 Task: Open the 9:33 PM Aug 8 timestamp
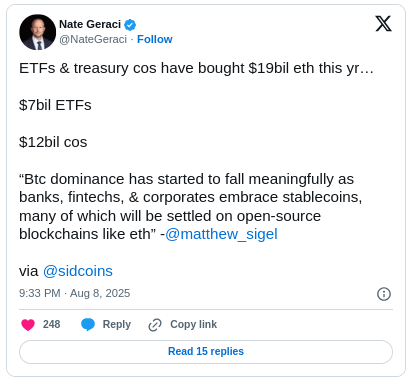(x=75, y=293)
